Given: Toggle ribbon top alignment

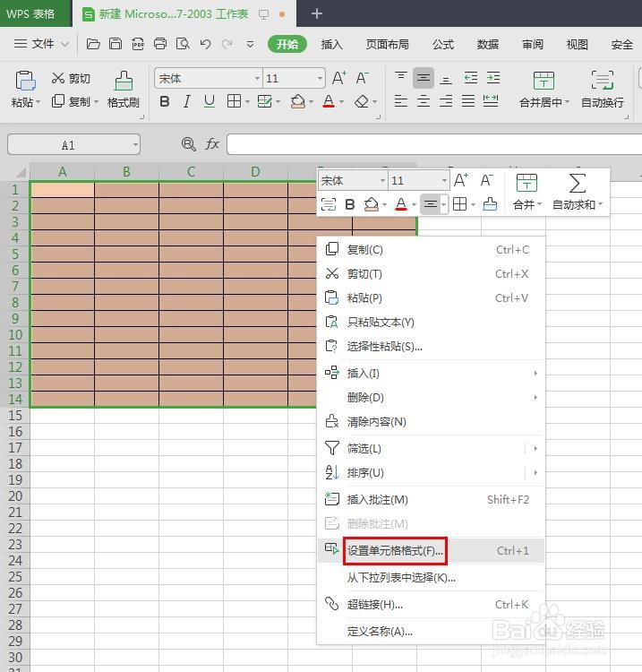Looking at the screenshot, I should tap(401, 78).
